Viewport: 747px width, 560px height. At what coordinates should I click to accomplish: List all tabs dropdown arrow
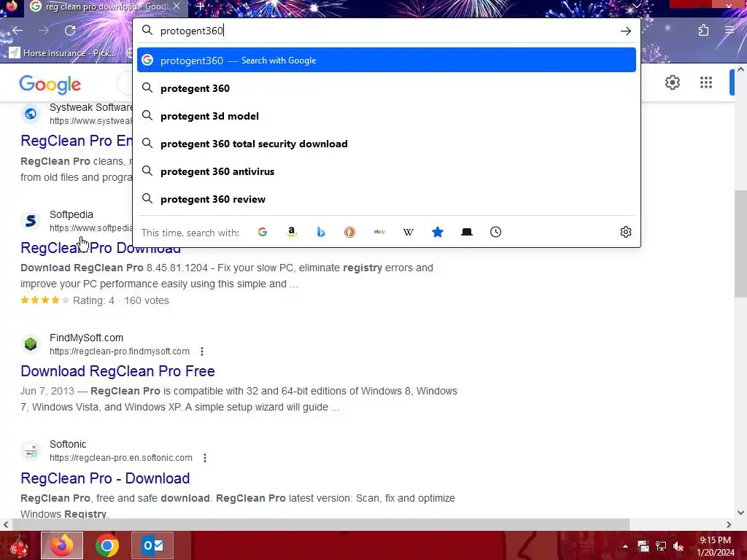[636, 6]
